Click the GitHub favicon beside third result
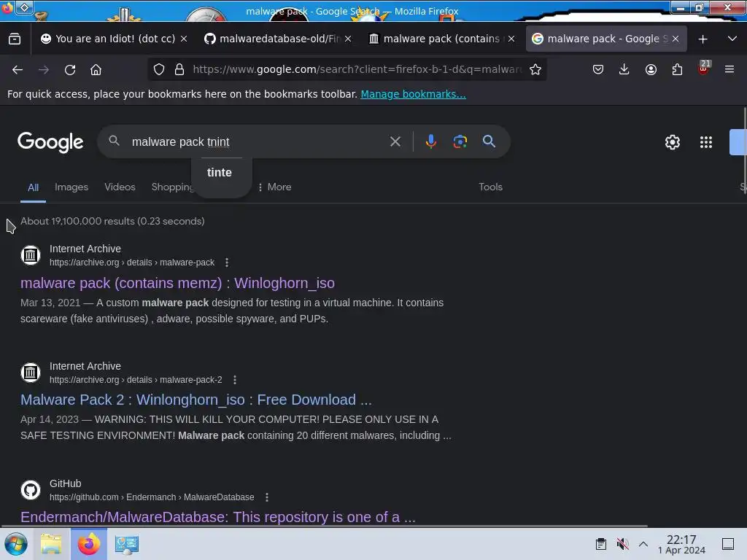The width and height of the screenshot is (747, 560). coord(31,490)
